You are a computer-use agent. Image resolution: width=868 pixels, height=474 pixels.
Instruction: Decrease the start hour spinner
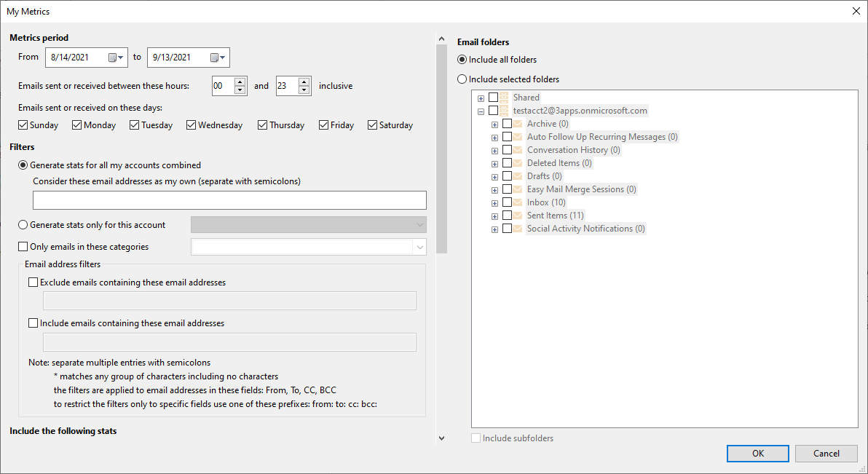point(240,90)
